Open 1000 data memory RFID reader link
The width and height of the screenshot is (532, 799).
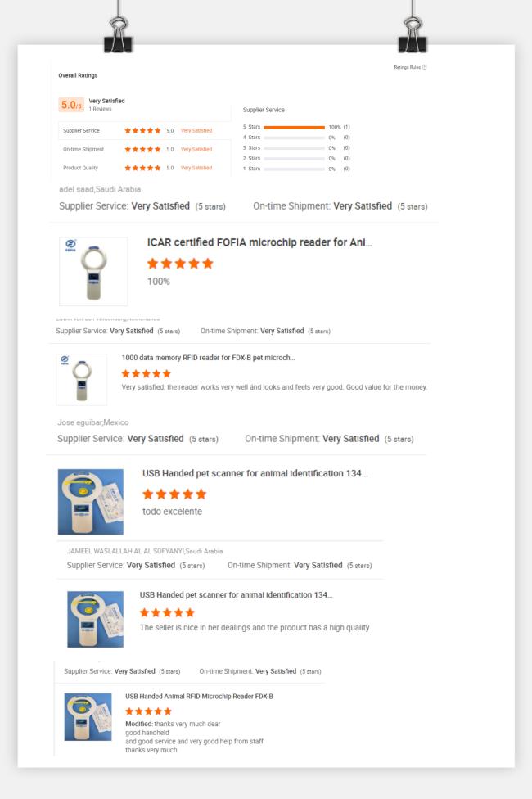(208, 358)
